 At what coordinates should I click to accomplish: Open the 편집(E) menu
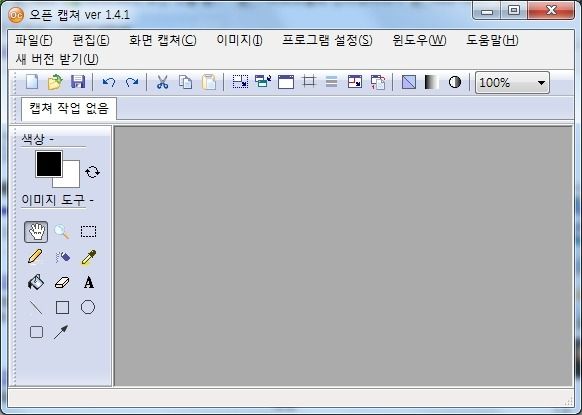91,40
